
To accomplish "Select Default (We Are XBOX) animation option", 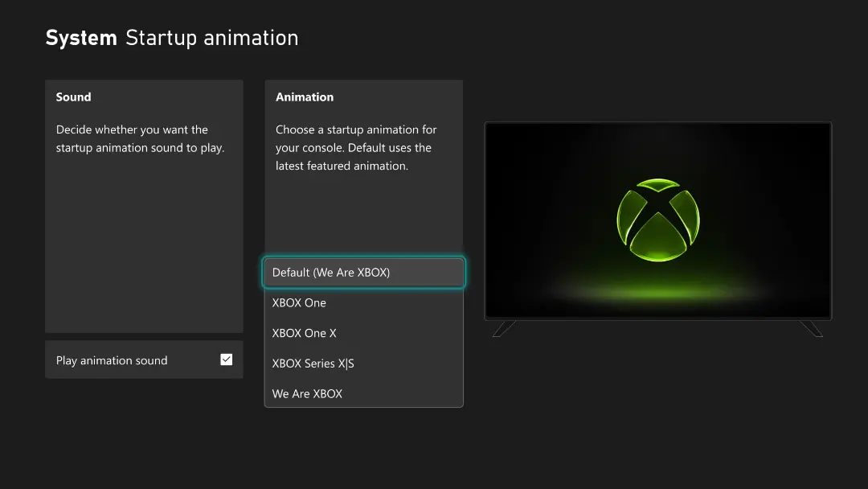I will pos(364,273).
